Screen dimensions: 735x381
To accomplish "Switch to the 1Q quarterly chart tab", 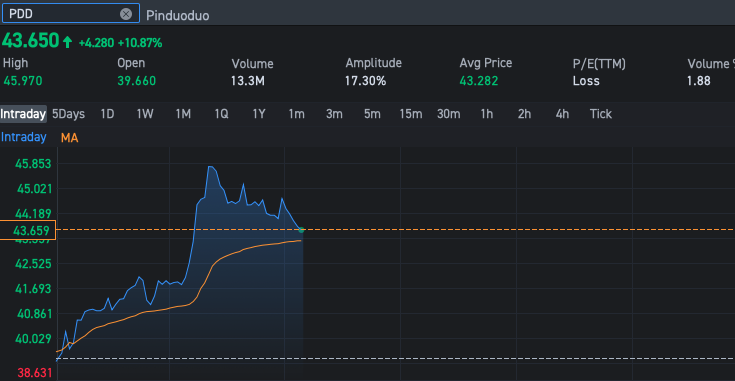I will [x=221, y=114].
